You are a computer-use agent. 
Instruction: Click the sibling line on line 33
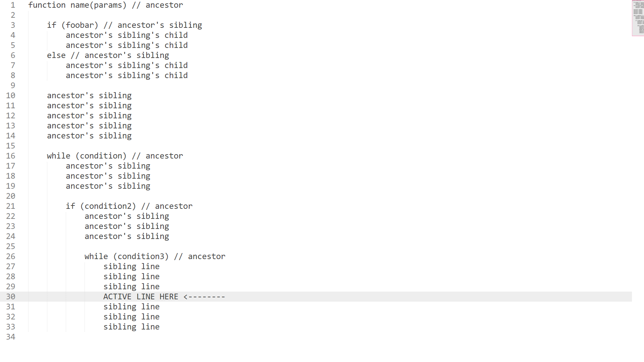point(131,327)
